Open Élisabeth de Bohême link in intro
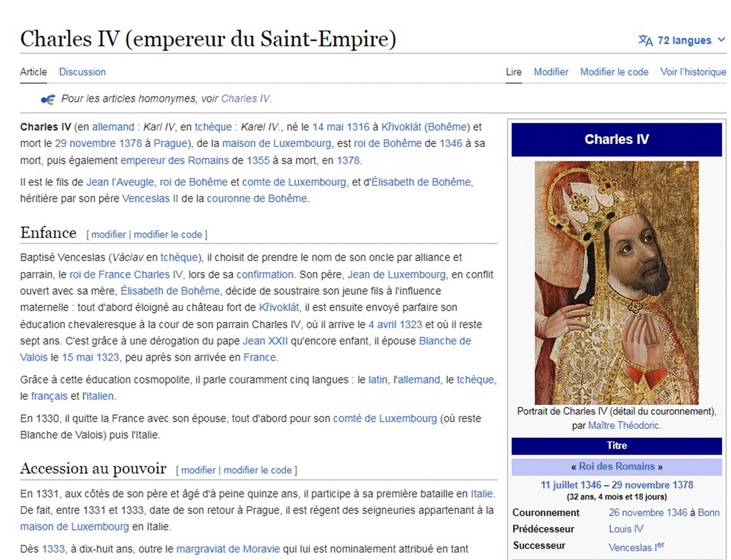 [421, 182]
